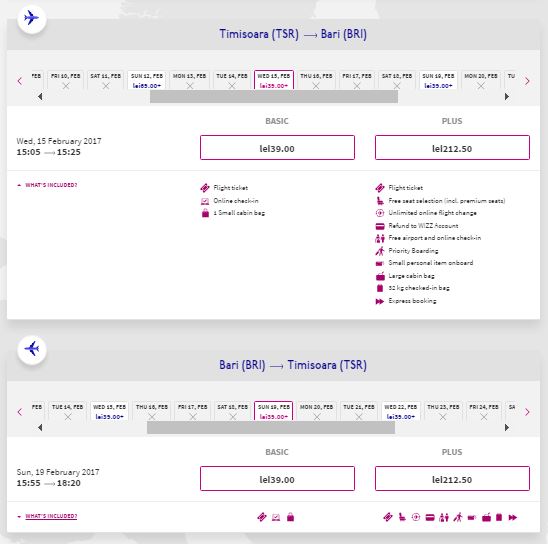Screen dimensions: 548x544
Task: Click unavailable return date Tue 14 Feb
Action: click(68, 411)
